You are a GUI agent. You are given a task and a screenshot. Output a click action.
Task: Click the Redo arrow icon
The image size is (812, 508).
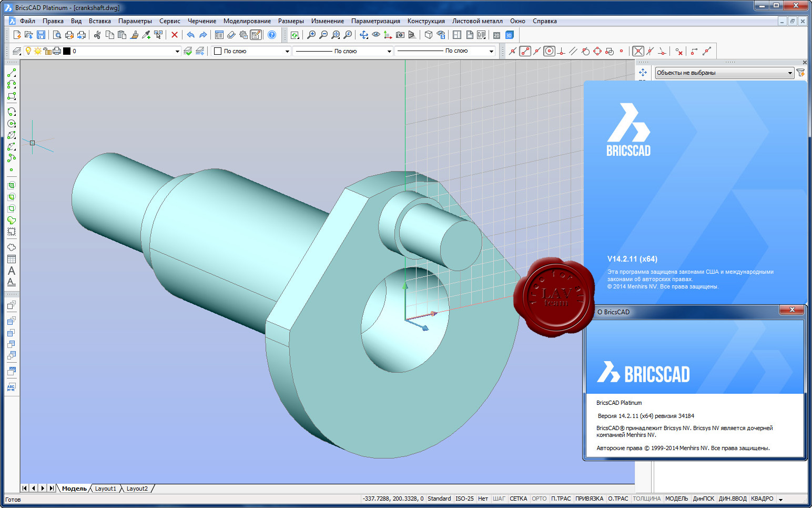[203, 35]
